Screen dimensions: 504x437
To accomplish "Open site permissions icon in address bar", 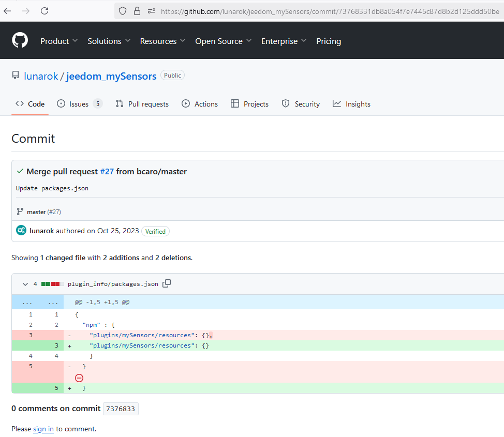I will point(152,11).
